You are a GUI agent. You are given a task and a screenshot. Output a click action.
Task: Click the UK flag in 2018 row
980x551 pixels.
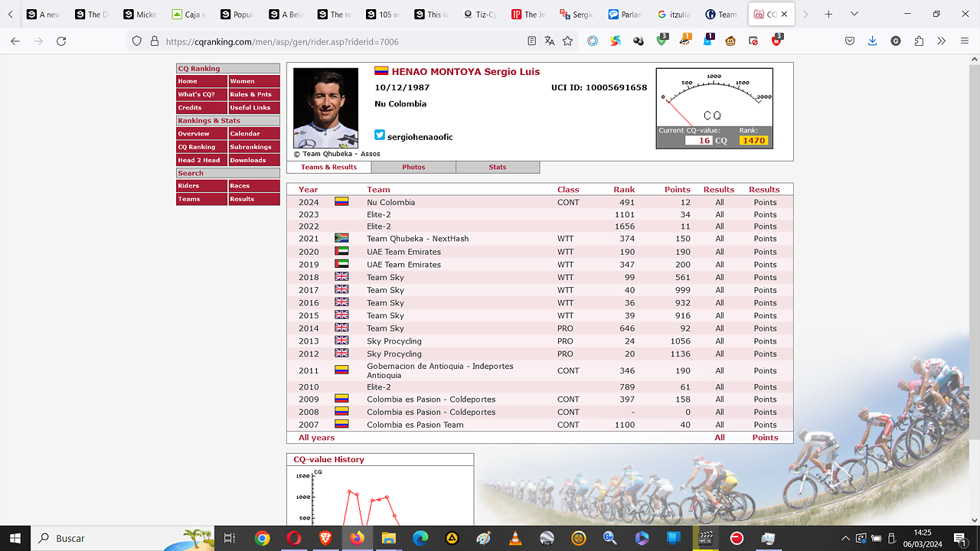(341, 277)
